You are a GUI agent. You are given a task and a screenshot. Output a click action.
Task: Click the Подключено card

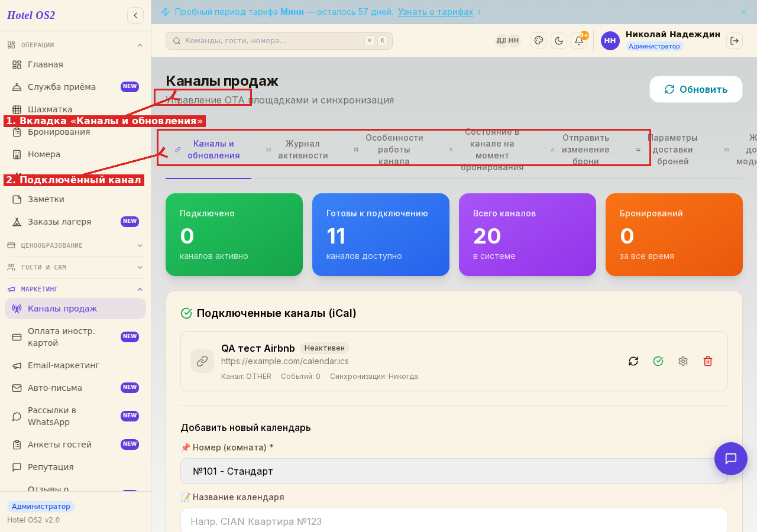click(x=234, y=235)
